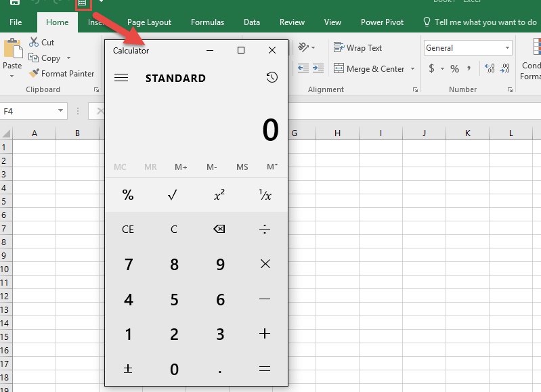Click the number 5 key
The image size is (541, 392).
point(174,299)
